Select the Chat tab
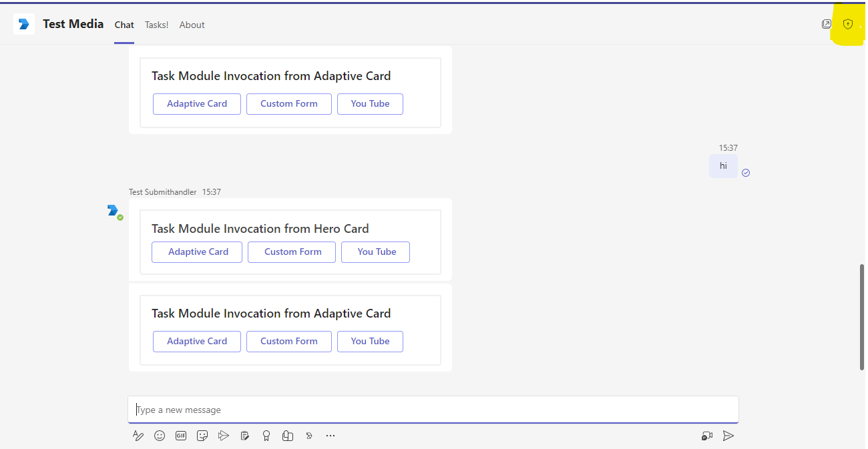 coord(124,25)
